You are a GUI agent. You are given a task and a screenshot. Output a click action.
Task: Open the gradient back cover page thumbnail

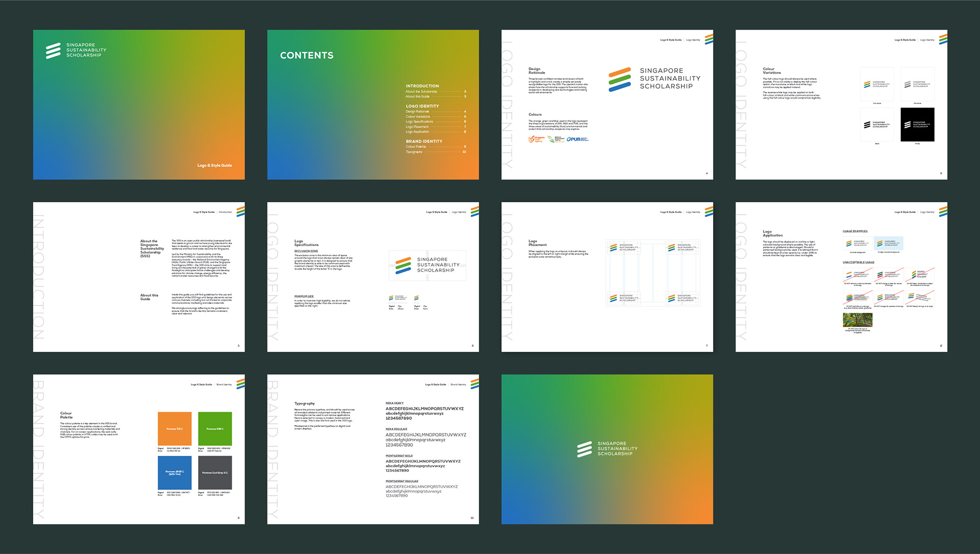[607, 449]
